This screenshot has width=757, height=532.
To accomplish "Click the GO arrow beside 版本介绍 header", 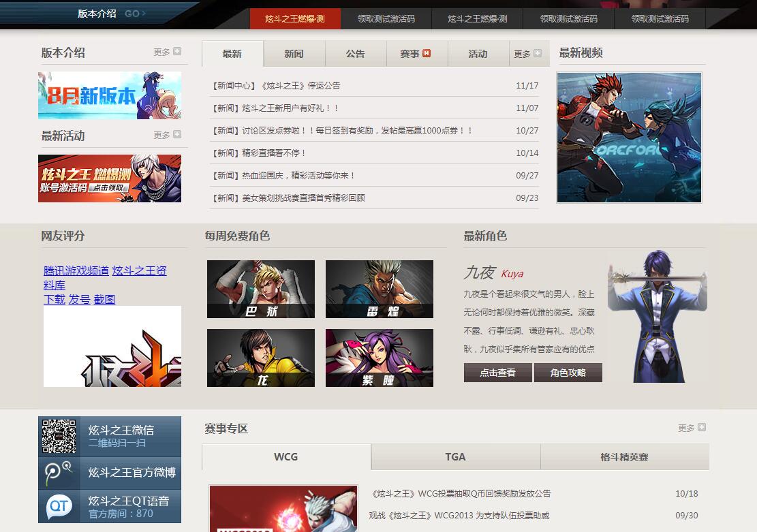I will (135, 14).
